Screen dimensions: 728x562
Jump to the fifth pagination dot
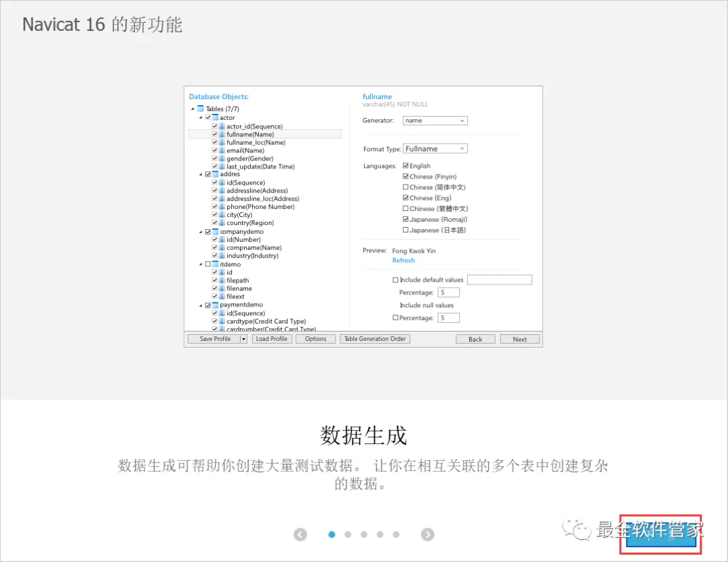pos(396,534)
